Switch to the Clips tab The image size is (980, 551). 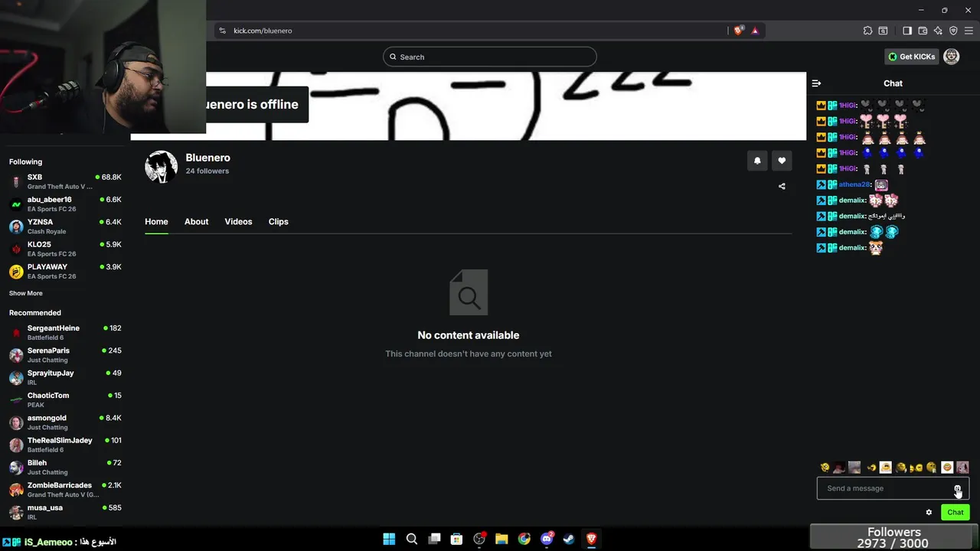[x=279, y=222]
